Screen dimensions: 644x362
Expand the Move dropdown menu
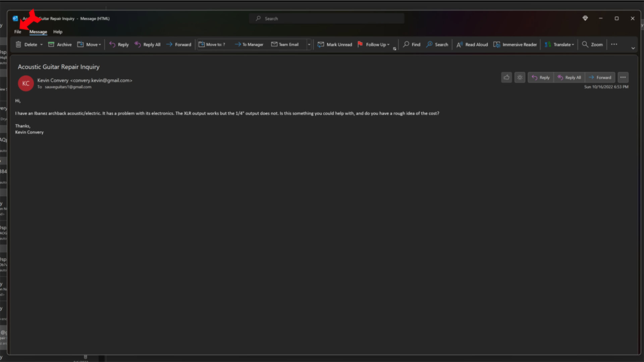pyautogui.click(x=100, y=45)
